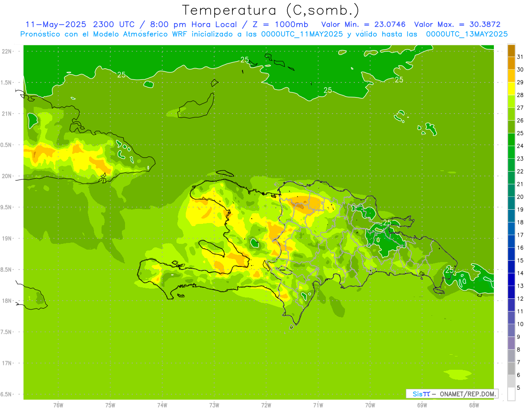Viewport: 532px width, 411px height.
Task: Click the dark orange color scale segment above 31
Action: (x=511, y=51)
